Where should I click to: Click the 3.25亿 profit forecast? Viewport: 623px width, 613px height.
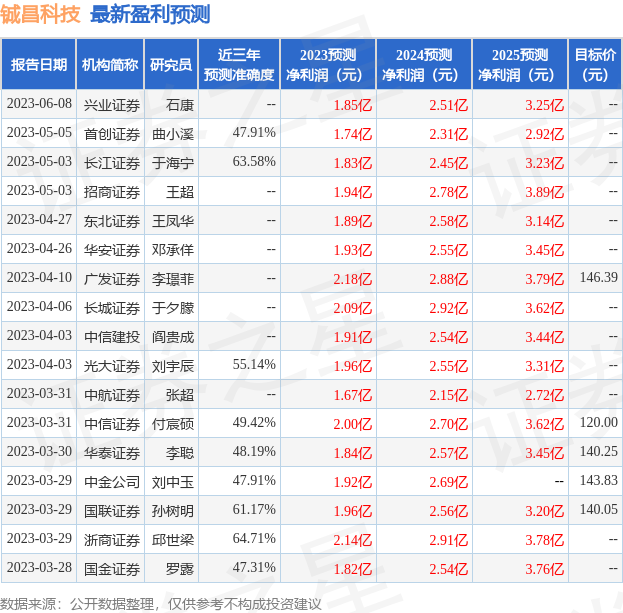[545, 105]
